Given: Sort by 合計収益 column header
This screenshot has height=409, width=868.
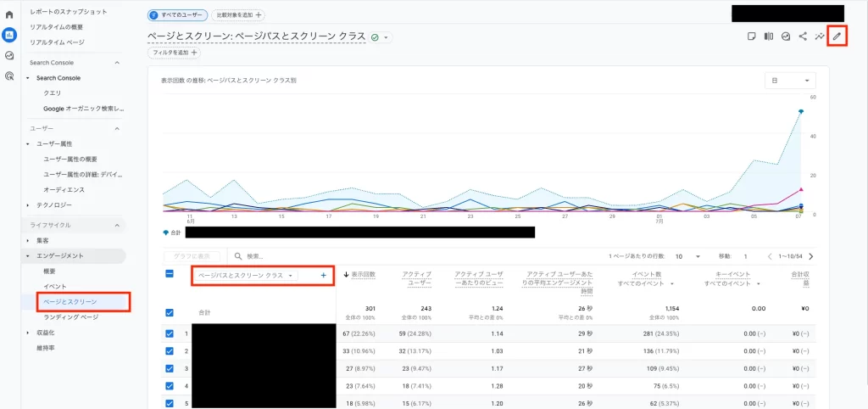Looking at the screenshot, I should pos(800,278).
